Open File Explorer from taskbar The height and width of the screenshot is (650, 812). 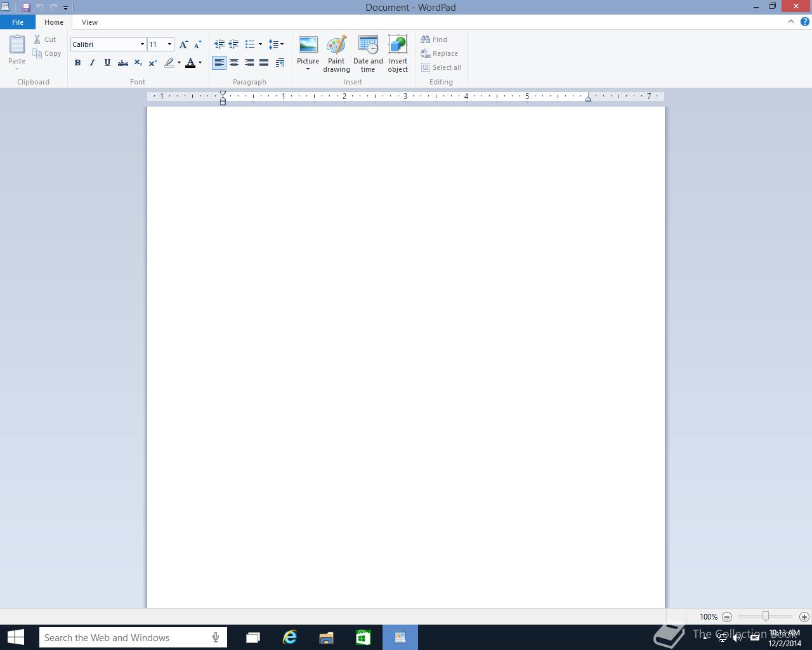pyautogui.click(x=326, y=637)
